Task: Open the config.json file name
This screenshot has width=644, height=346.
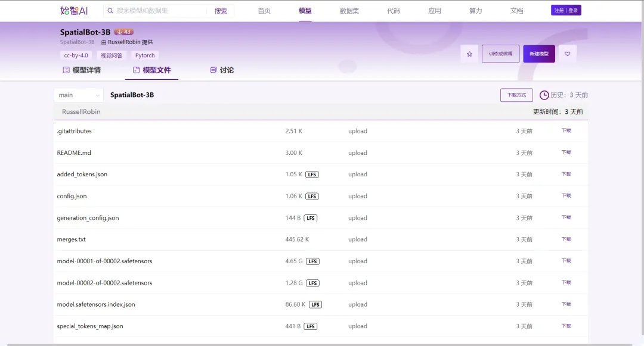Action: pos(72,197)
